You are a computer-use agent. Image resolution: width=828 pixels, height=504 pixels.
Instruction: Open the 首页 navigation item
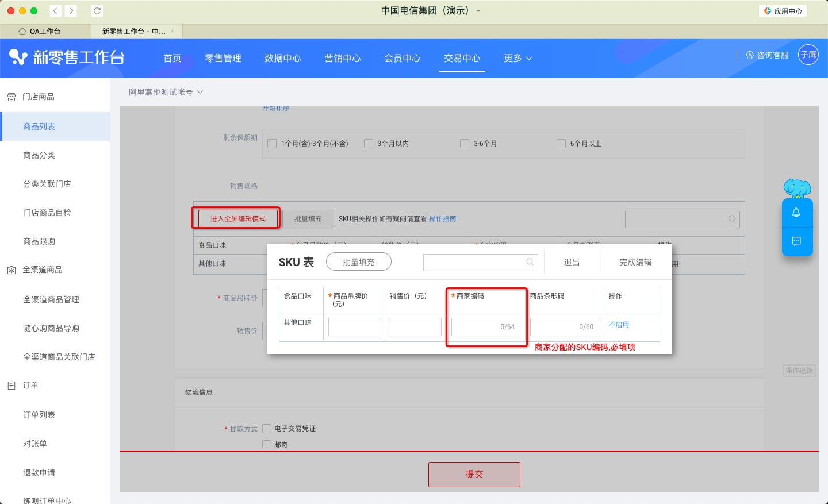172,58
